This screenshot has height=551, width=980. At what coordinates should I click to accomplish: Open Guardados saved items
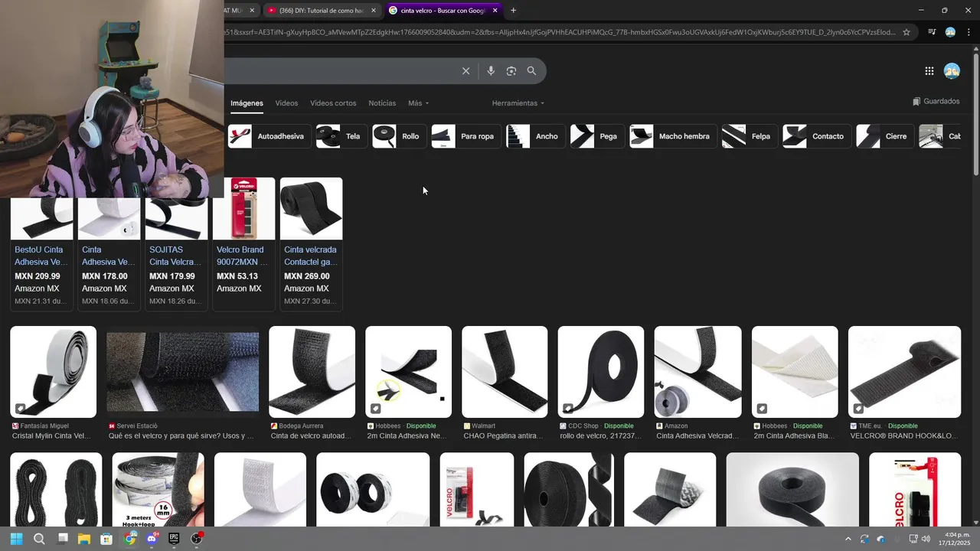tap(936, 102)
